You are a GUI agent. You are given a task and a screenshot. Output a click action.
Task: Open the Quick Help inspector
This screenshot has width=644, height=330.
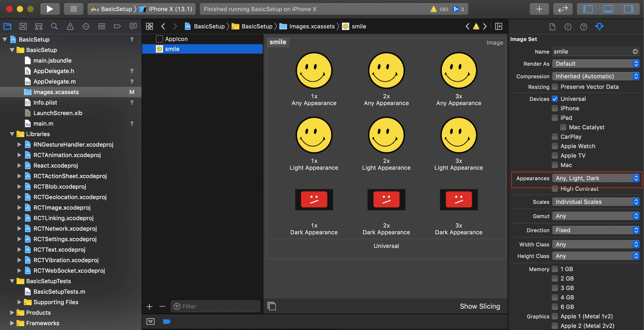click(584, 27)
